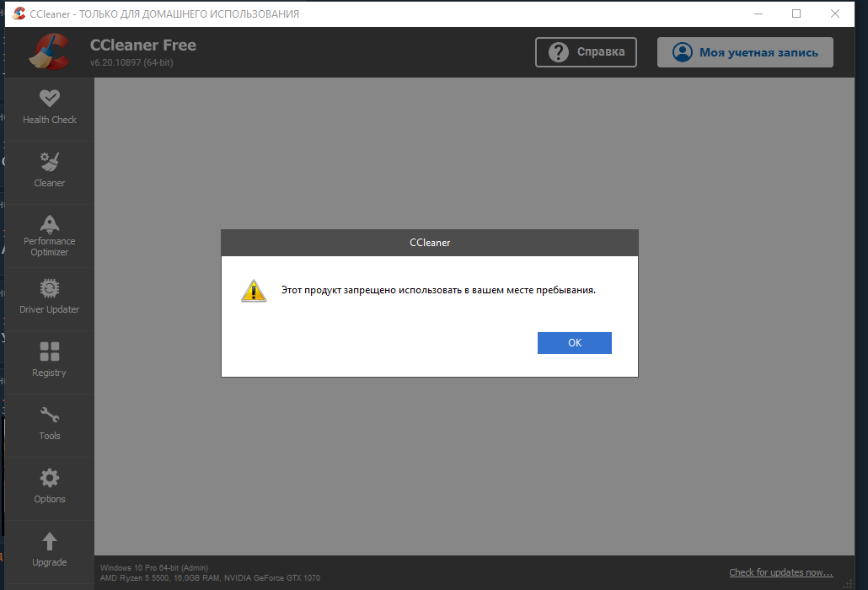868x590 pixels.
Task: Click the Windows 10 Pro 64-bit status text
Action: pos(154,568)
